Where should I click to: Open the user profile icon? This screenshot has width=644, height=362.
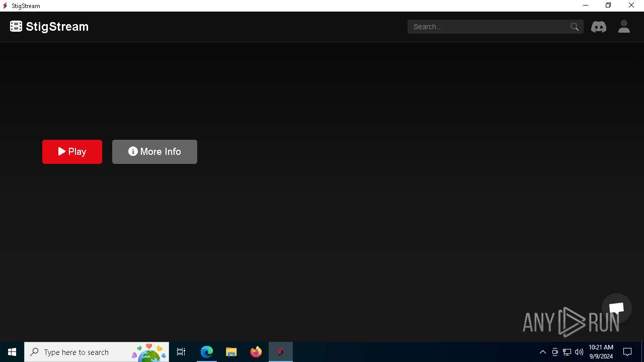click(x=624, y=27)
